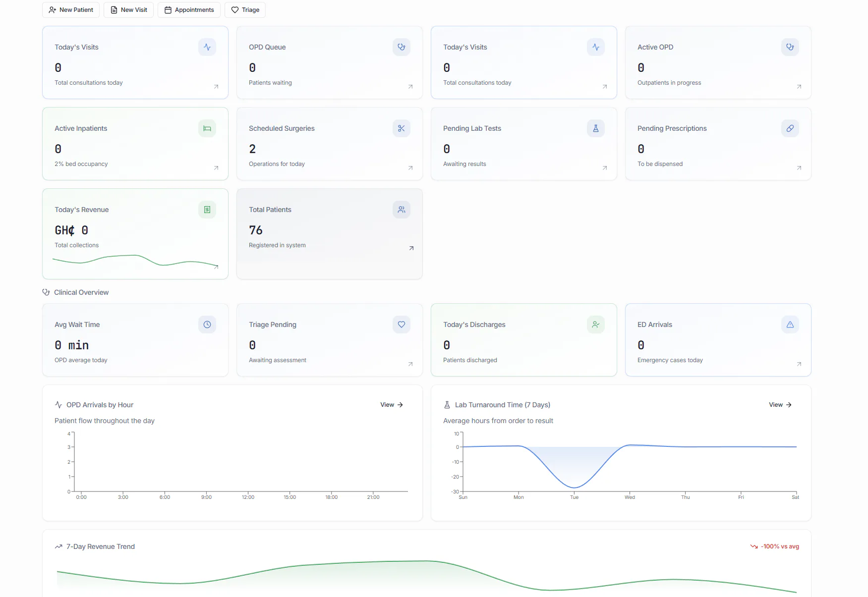The height and width of the screenshot is (597, 868).
Task: Open OPD Queue via its arrow
Action: 410,87
